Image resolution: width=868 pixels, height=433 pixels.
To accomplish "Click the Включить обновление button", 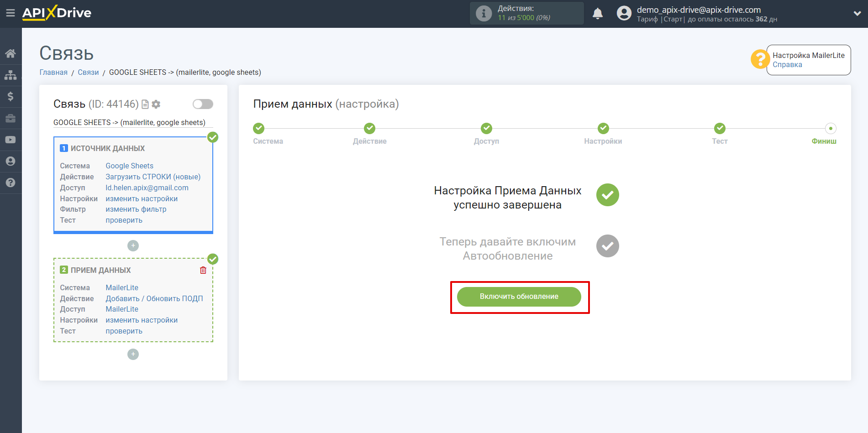I will click(x=519, y=297).
